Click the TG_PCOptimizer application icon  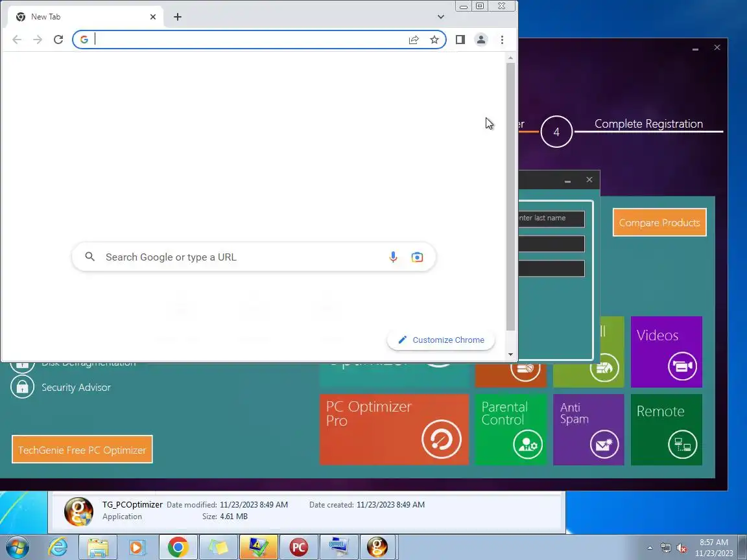(78, 511)
